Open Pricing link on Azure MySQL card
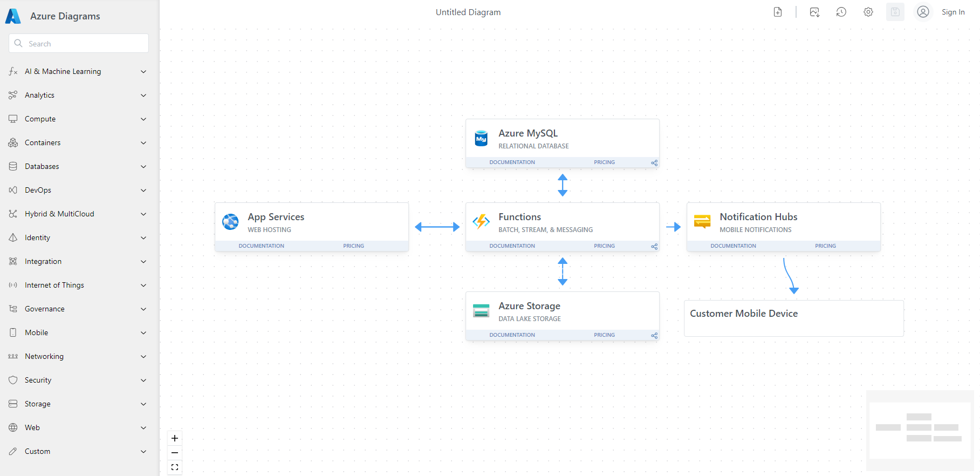The height and width of the screenshot is (476, 980). coord(604,162)
